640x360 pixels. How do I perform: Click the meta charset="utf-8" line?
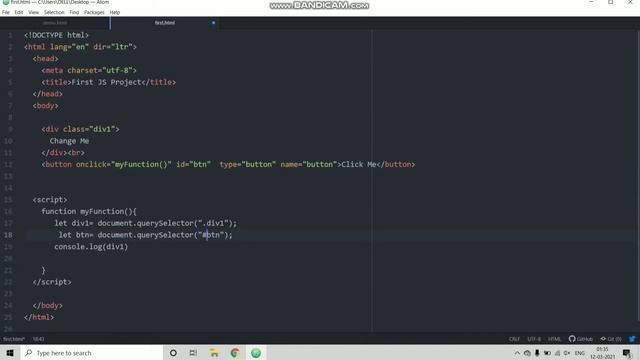point(89,70)
